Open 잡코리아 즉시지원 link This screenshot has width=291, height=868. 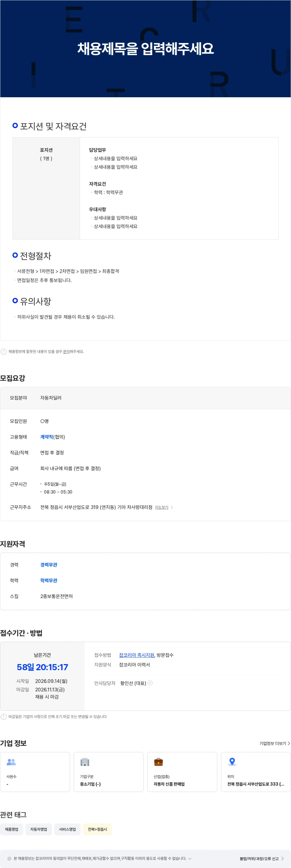137,655
